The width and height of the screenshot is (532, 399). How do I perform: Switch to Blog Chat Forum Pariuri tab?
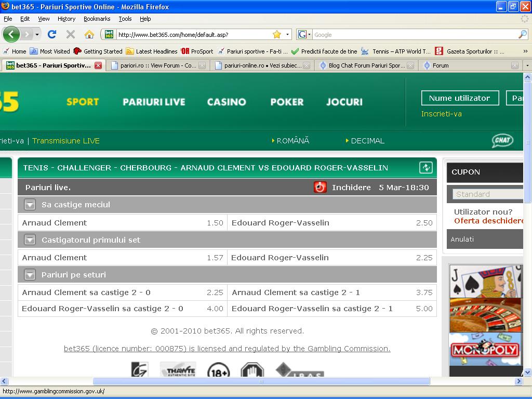(366, 65)
